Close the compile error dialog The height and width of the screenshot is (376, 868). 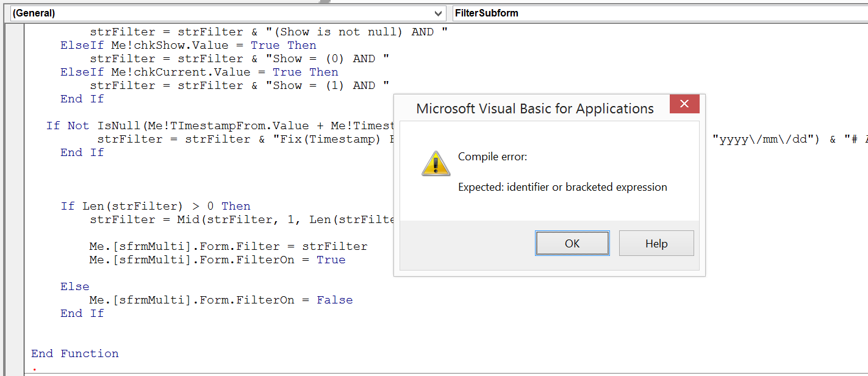[x=684, y=104]
